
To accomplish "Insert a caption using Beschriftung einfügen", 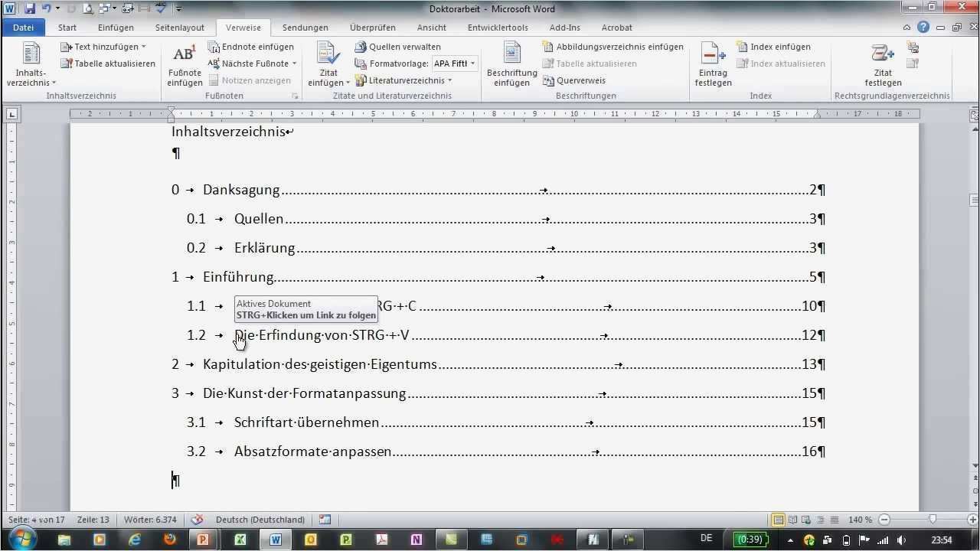I will point(511,64).
